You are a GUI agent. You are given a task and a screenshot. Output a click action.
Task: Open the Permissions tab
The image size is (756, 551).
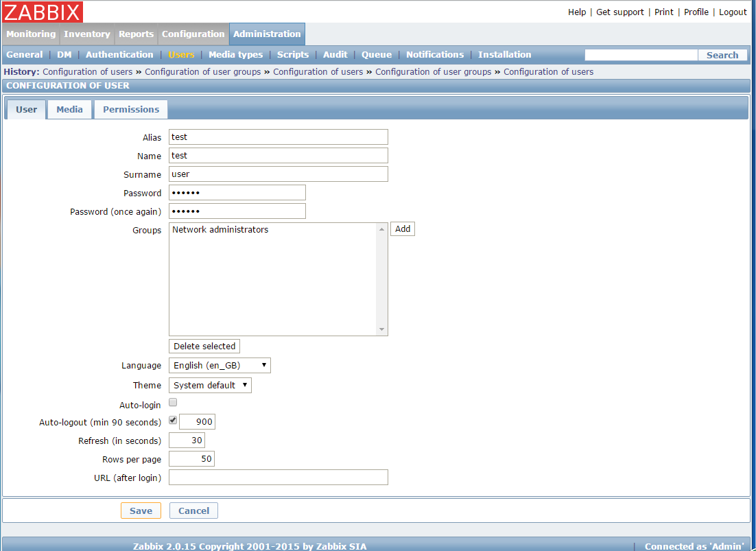(130, 110)
